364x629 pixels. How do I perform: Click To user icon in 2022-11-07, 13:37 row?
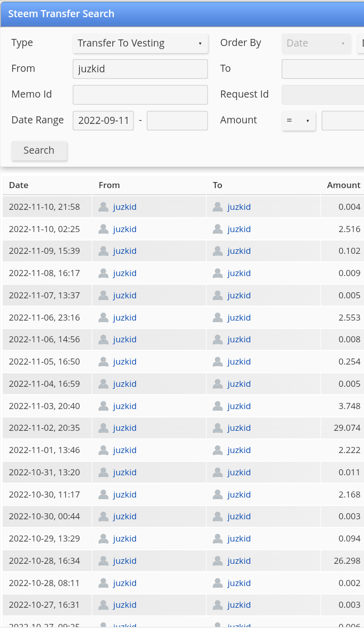pos(218,295)
